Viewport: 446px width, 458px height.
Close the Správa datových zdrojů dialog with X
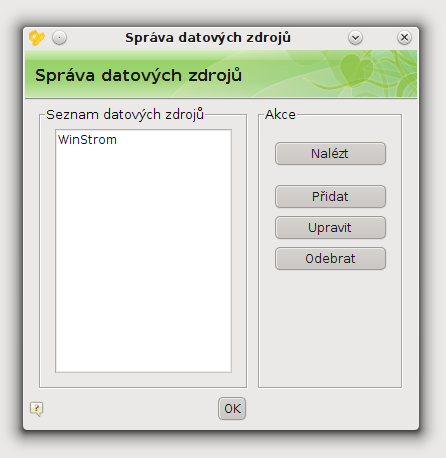[x=404, y=38]
